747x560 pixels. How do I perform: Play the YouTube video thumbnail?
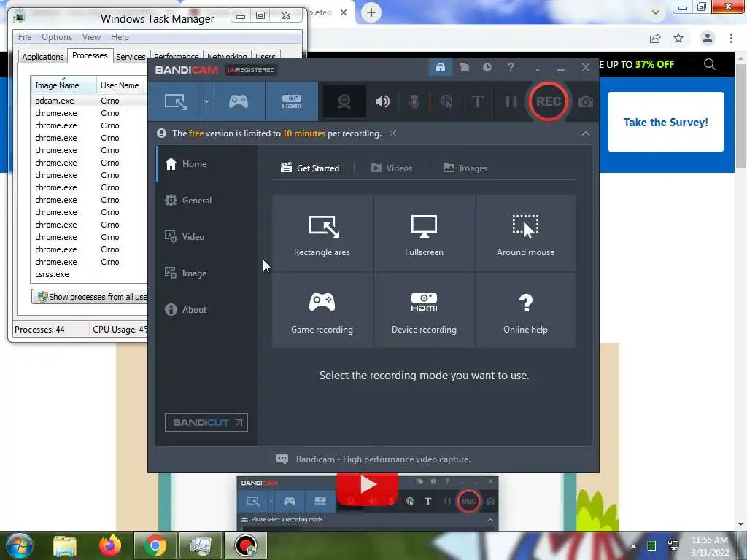tap(368, 486)
